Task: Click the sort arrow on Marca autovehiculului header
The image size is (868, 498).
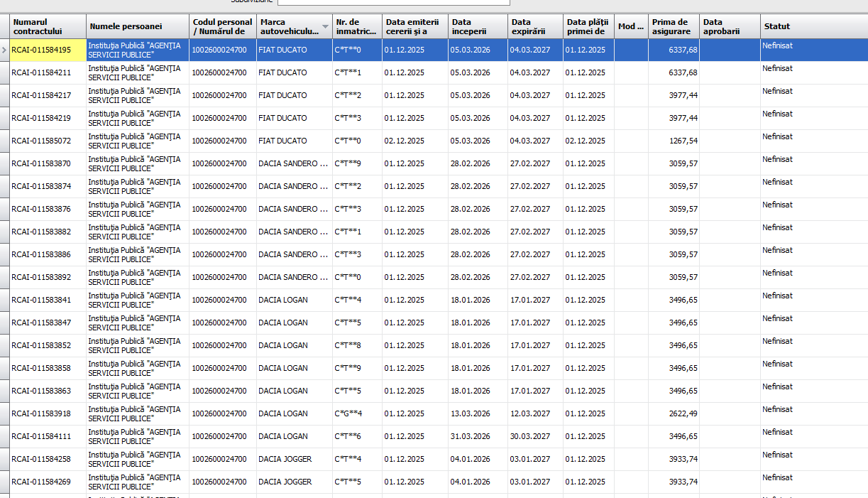Action: [325, 26]
